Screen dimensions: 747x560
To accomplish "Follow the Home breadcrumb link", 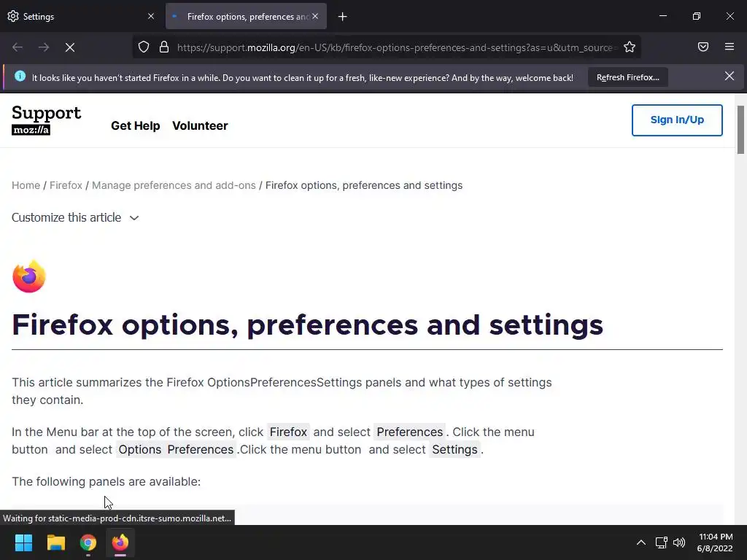I will click(x=26, y=185).
